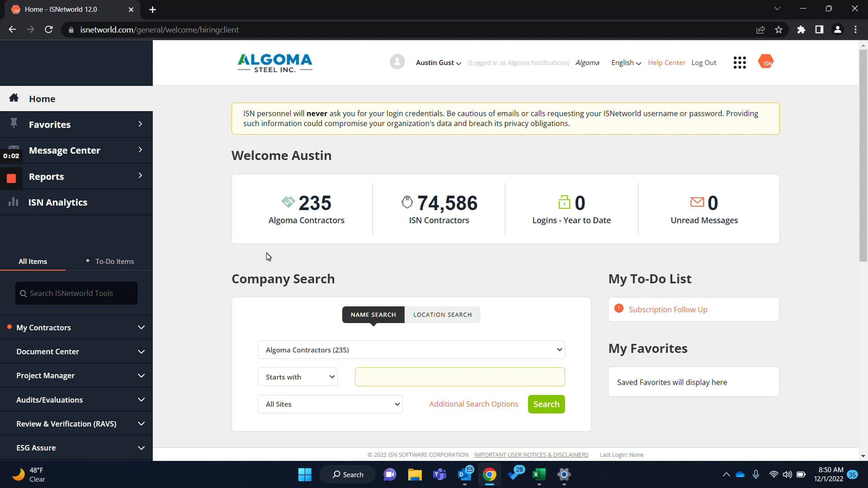The height and width of the screenshot is (488, 868).
Task: Open the Message Center envelope icon
Action: pos(14,147)
